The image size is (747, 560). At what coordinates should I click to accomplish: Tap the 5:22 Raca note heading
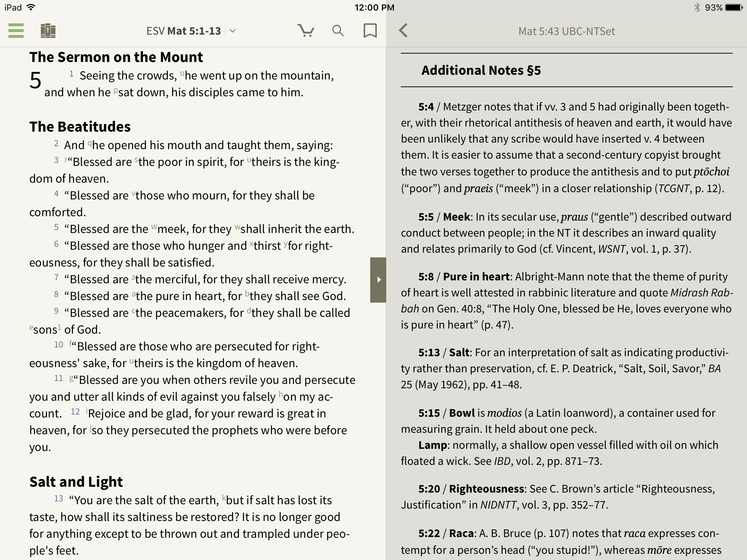tap(446, 533)
